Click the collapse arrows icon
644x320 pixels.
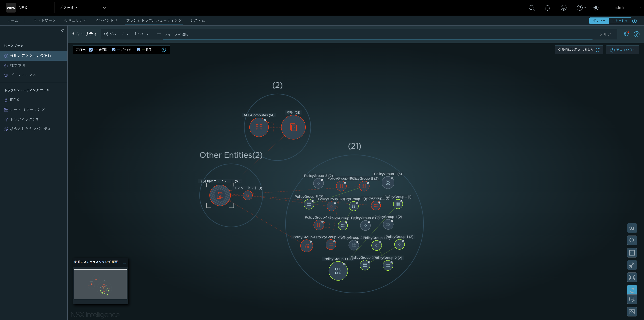[632, 265]
